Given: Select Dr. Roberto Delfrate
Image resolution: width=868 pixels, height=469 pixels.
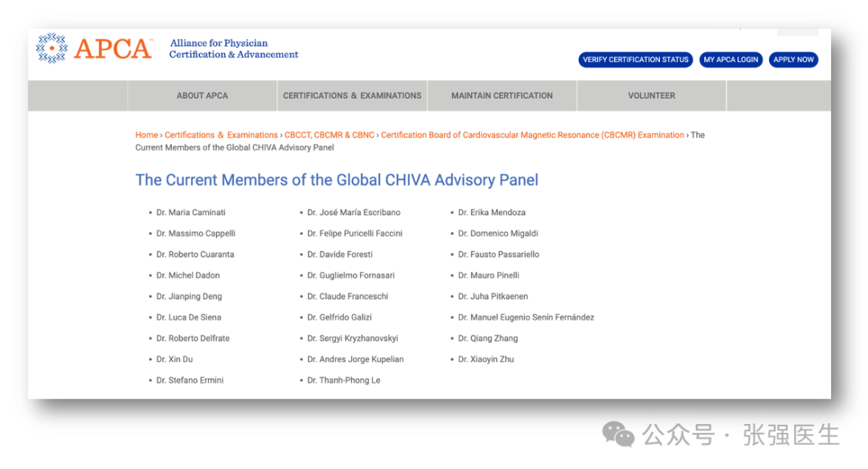Looking at the screenshot, I should coord(193,338).
